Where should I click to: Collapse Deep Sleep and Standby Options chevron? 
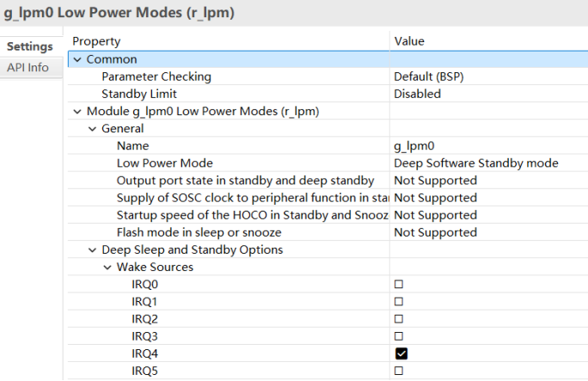pos(92,250)
